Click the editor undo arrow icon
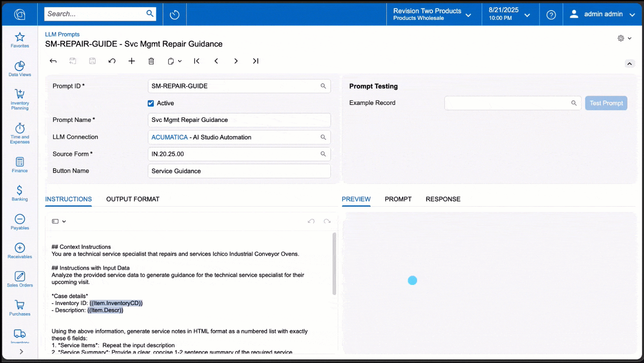644x363 pixels. (311, 221)
